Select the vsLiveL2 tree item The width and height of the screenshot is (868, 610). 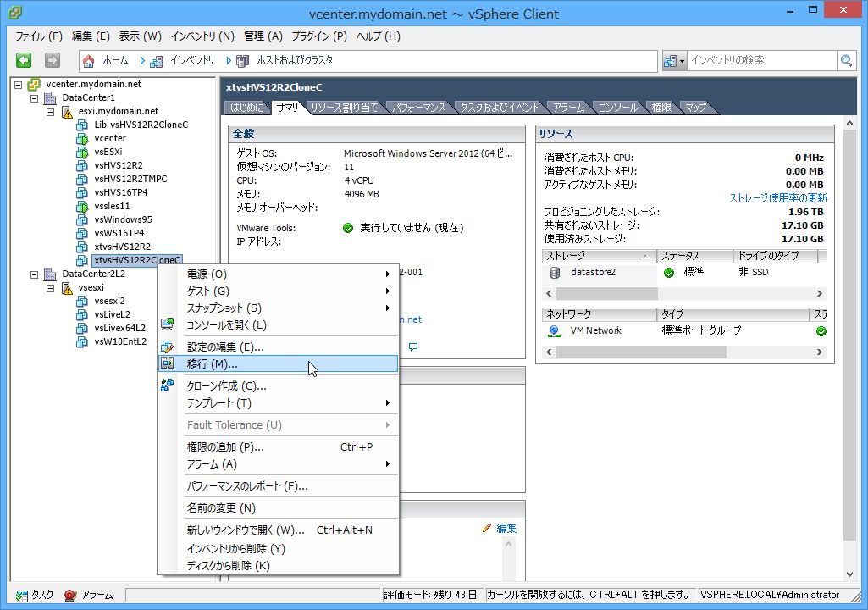pyautogui.click(x=113, y=314)
